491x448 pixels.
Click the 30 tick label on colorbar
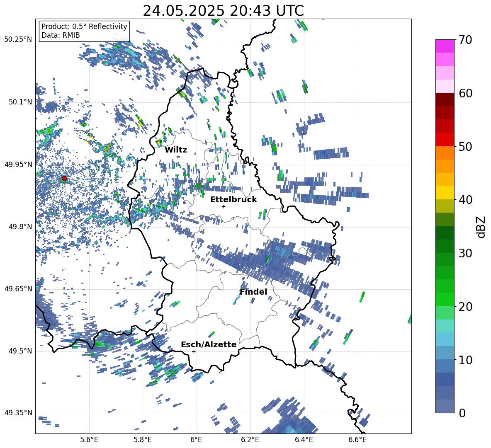(x=465, y=253)
